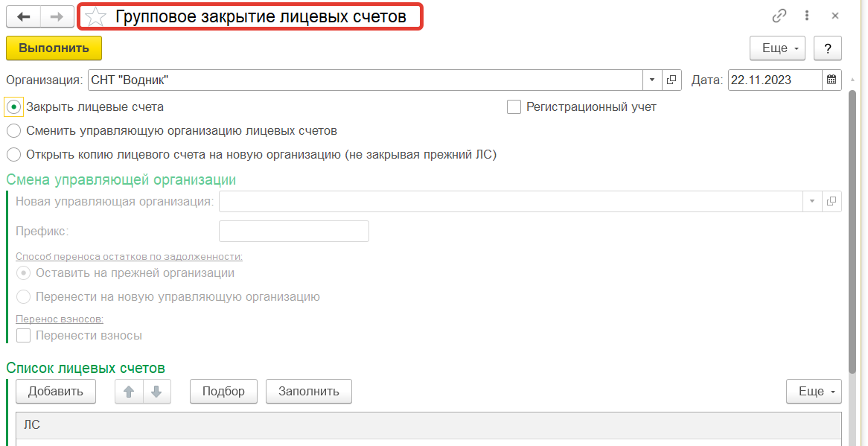Click Способ переноса остатков по задолженности label
Image resolution: width=868 pixels, height=446 pixels.
130,256
